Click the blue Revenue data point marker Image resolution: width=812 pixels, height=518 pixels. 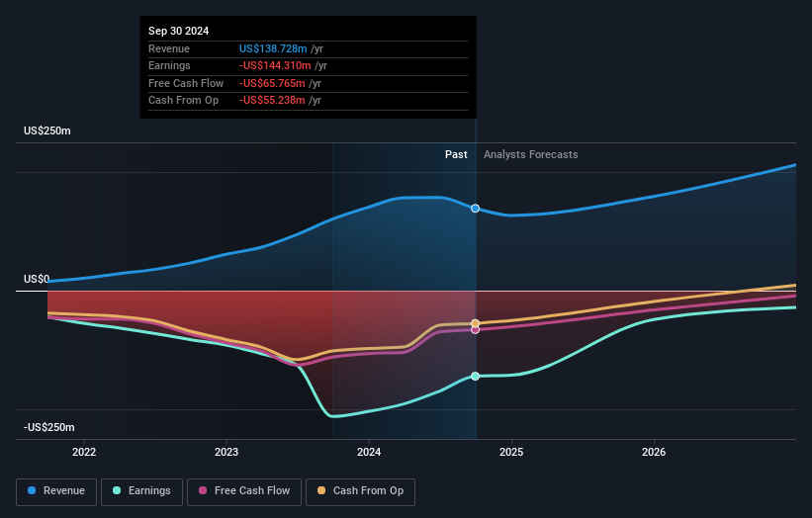tap(475, 209)
